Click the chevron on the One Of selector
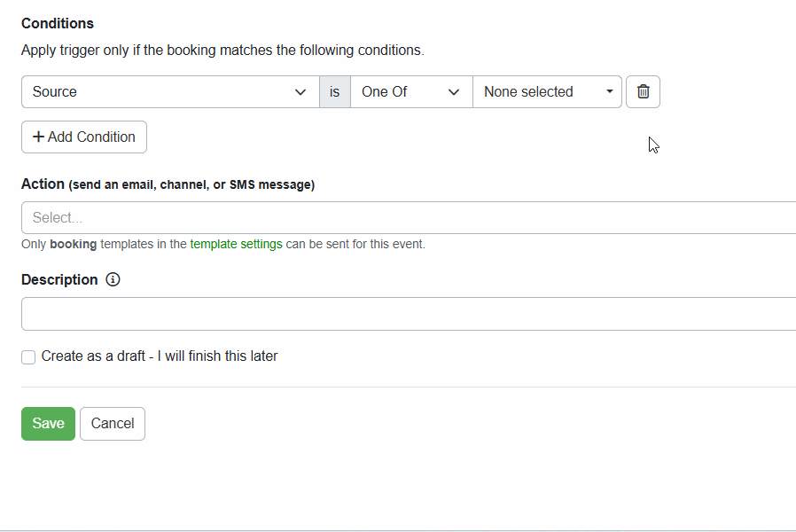 (x=454, y=91)
